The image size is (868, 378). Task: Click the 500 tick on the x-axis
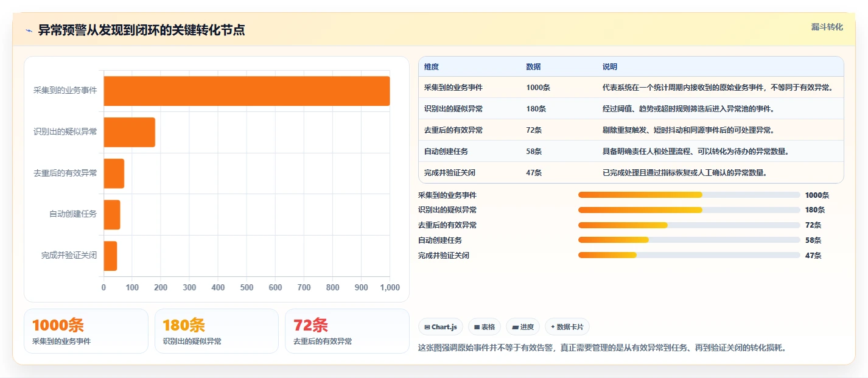(247, 287)
